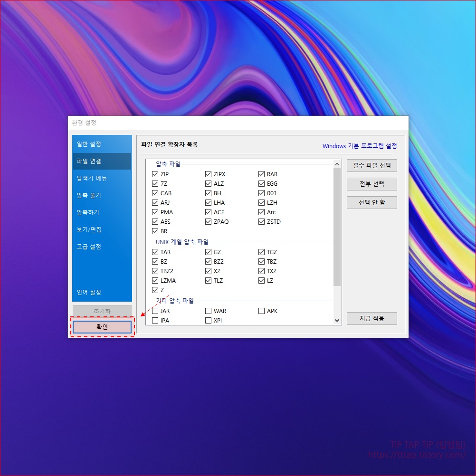Viewport: 476px width, 476px height.
Task: Go to the 고급 설정 tab
Action: pyautogui.click(x=102, y=247)
